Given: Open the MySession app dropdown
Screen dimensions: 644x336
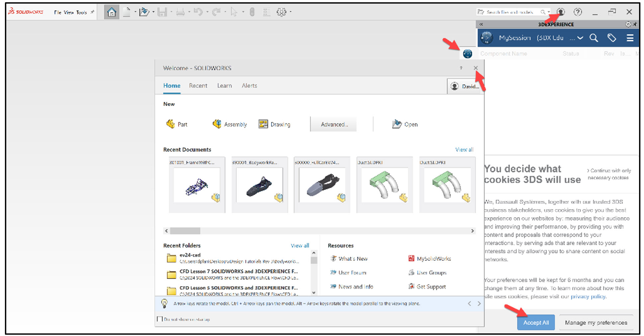Looking at the screenshot, I should [580, 38].
